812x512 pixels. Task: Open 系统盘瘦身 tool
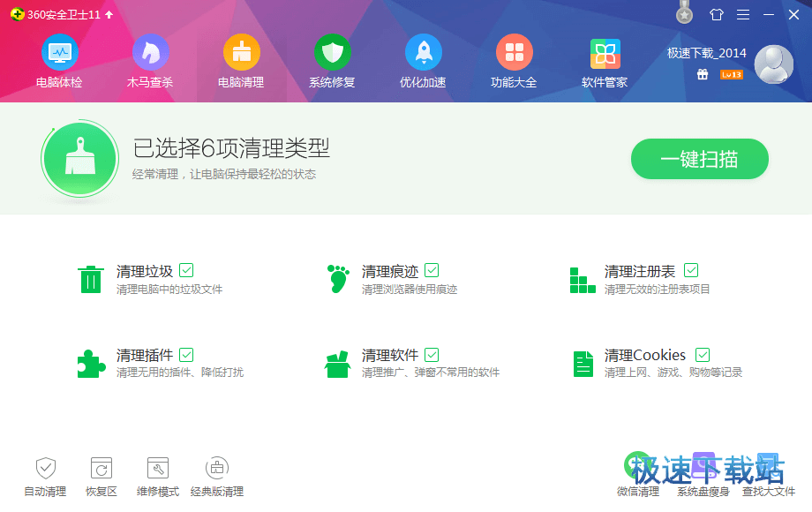tap(703, 474)
